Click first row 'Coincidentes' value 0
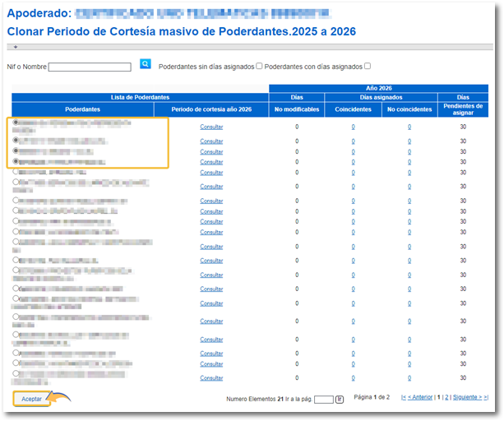 point(353,127)
